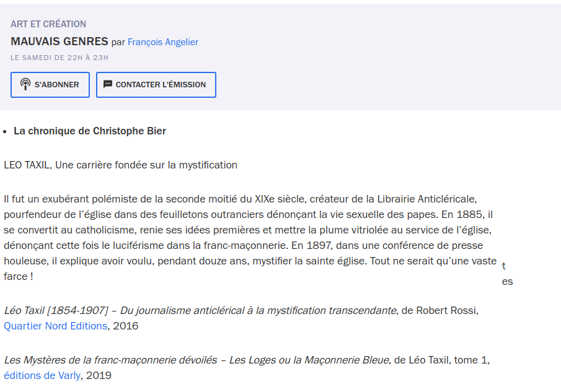
Task: Click the year 2019 after éditions de Varly
Action: tap(99, 375)
